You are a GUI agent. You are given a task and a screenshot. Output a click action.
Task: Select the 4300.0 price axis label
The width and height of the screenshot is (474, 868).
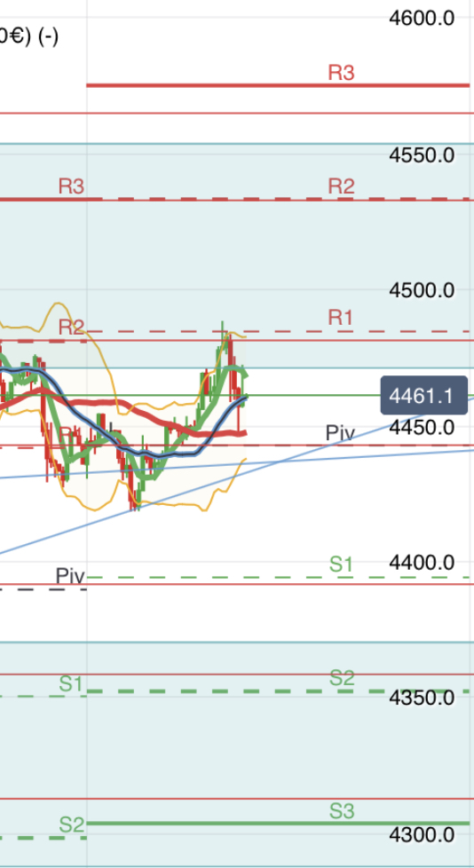point(422,834)
